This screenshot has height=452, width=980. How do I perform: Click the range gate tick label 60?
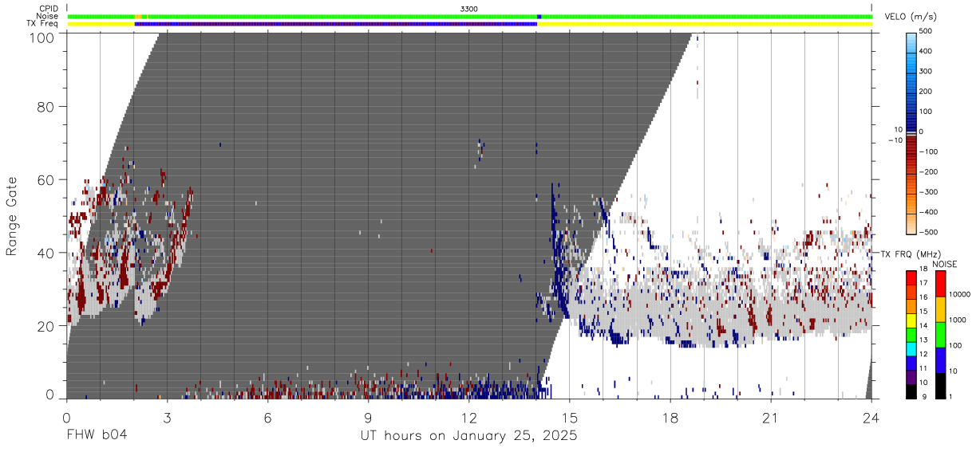(x=46, y=180)
